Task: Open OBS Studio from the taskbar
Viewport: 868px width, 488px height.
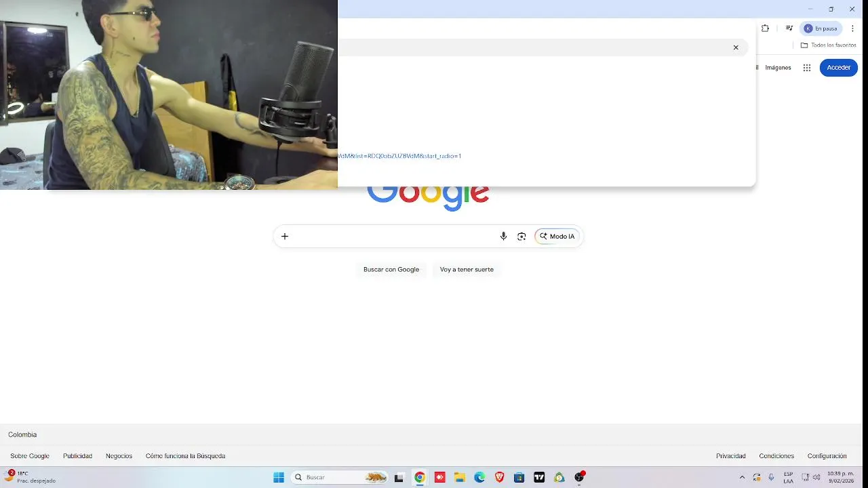Action: tap(580, 477)
